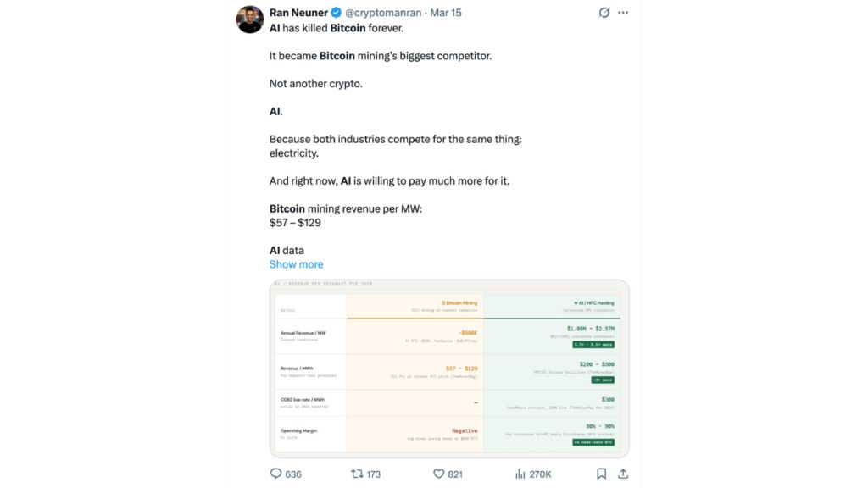The image size is (868, 488).
Task: Click the reply speech bubble icon
Action: (275, 474)
